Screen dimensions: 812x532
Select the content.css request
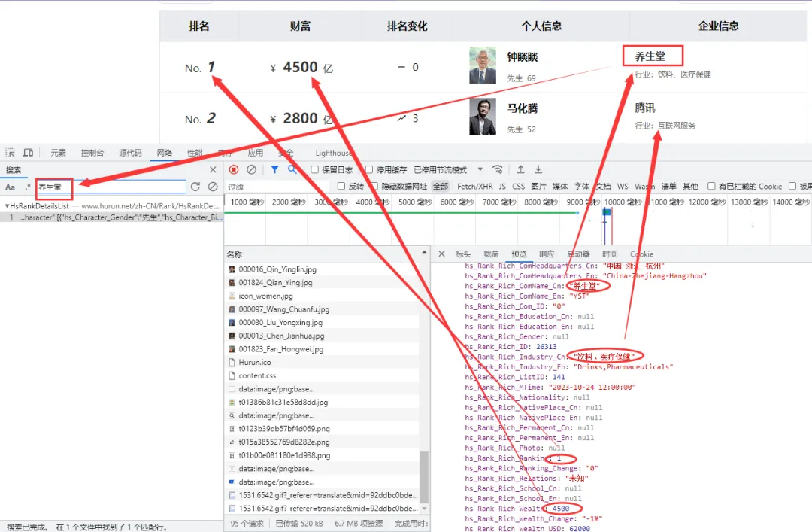pos(323,375)
